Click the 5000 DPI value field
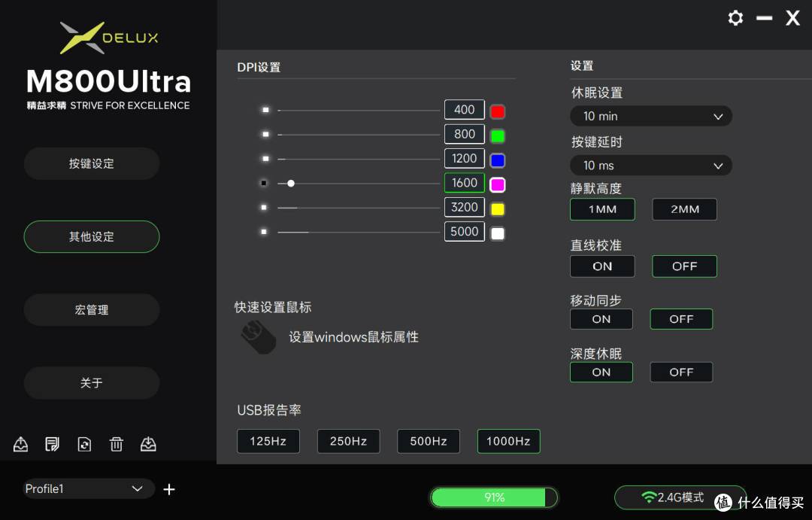812x520 pixels. point(465,232)
